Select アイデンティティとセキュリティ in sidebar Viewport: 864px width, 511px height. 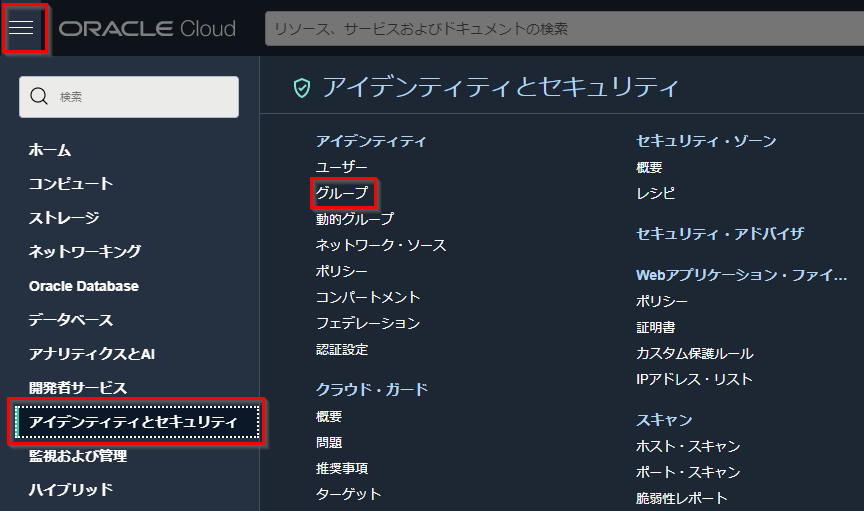[133, 422]
